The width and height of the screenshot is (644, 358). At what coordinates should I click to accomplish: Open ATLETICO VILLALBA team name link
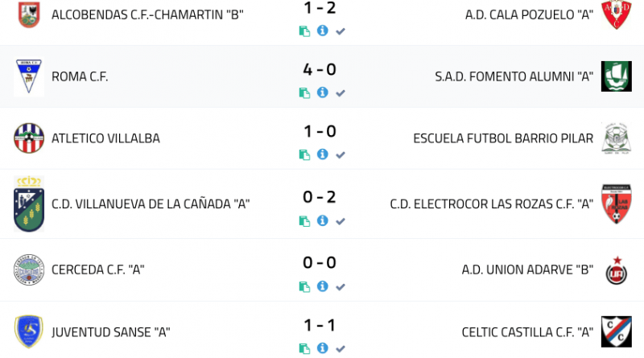point(105,138)
